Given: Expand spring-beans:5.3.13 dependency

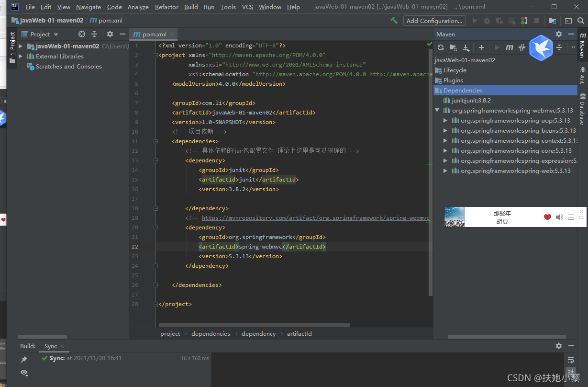Looking at the screenshot, I should coord(445,130).
